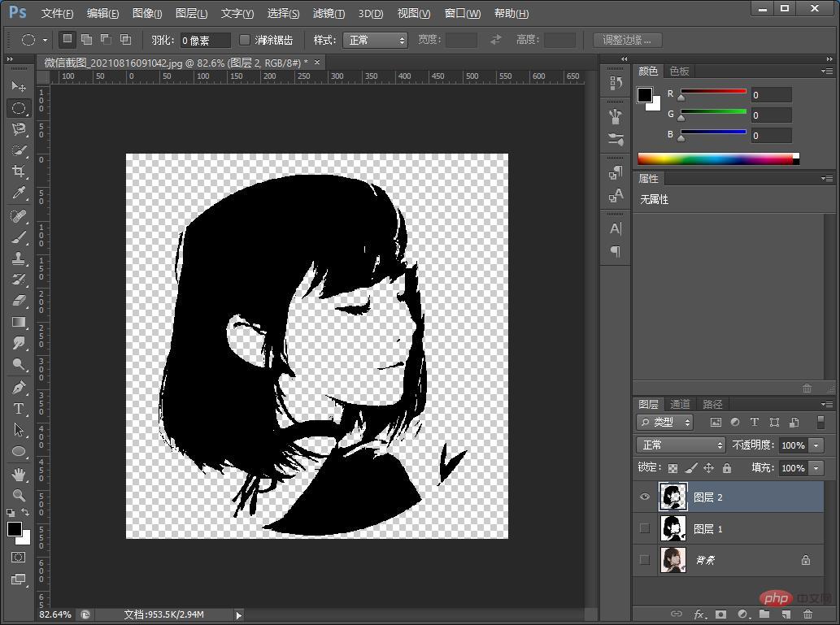Image resolution: width=840 pixels, height=625 pixels.
Task: Select the Dodge tool
Action: pyautogui.click(x=19, y=365)
